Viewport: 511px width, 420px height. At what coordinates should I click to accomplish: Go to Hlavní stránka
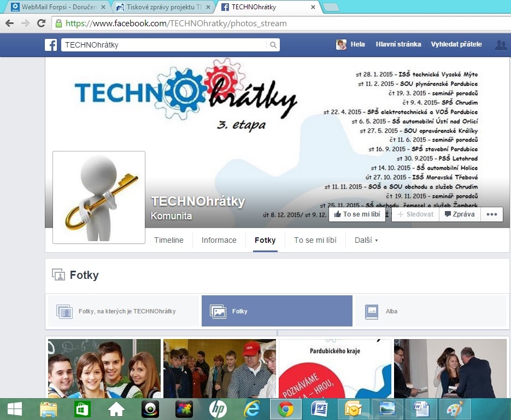click(398, 44)
